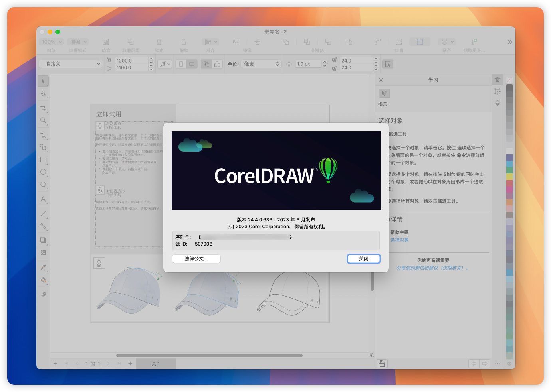Click the Polygon tool
This screenshot has height=392, width=551.
(43, 184)
